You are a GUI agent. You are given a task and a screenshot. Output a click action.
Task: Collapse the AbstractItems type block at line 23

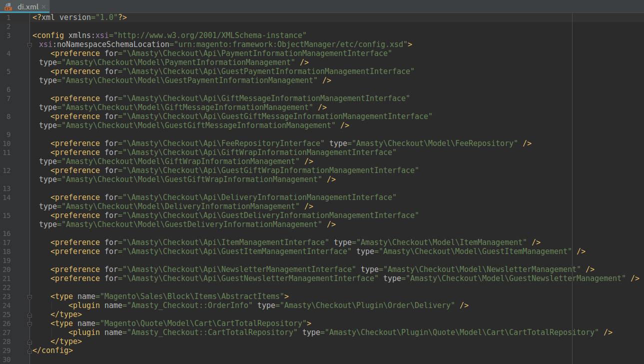click(x=29, y=296)
